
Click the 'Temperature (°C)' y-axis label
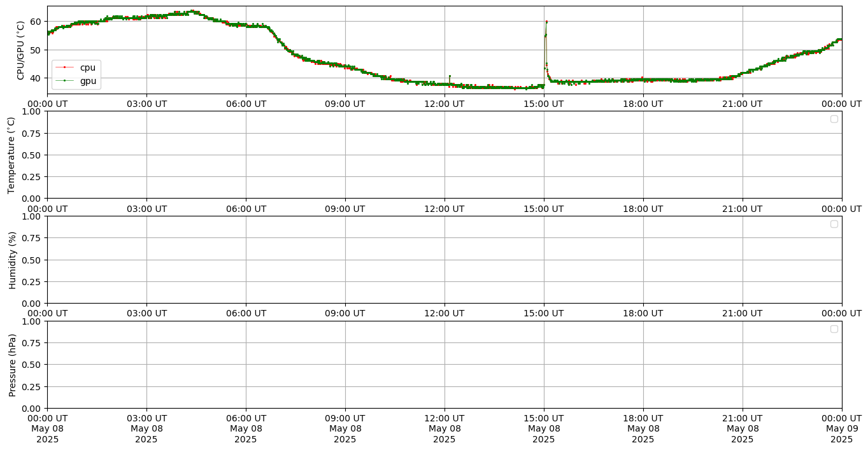[11, 155]
